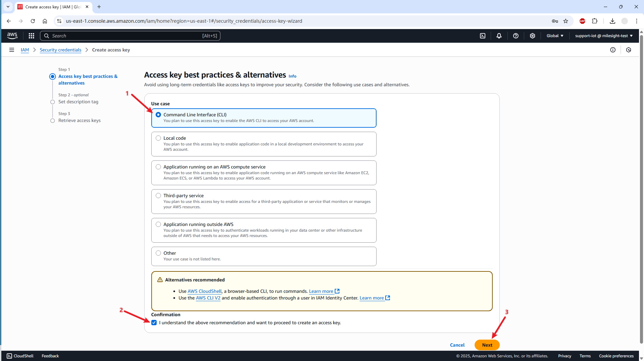Uncheck the understand recommendation confirmation checkbox
This screenshot has height=361, width=644.
pos(154,323)
